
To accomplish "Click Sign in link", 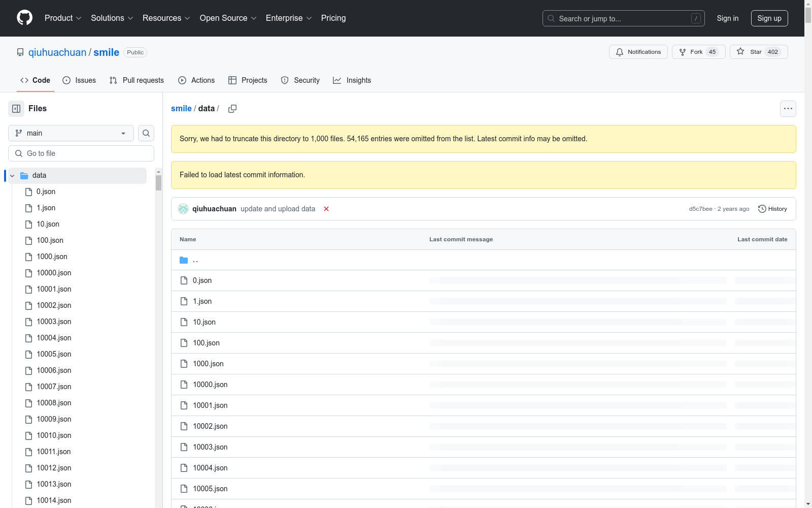I will [x=728, y=18].
